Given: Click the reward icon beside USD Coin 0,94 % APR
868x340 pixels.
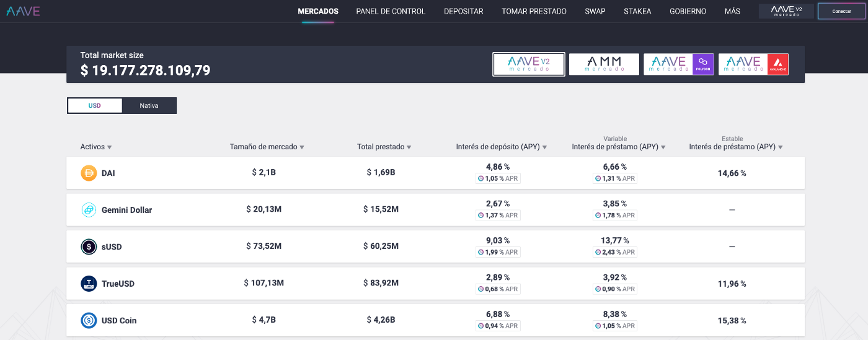Looking at the screenshot, I should point(480,326).
